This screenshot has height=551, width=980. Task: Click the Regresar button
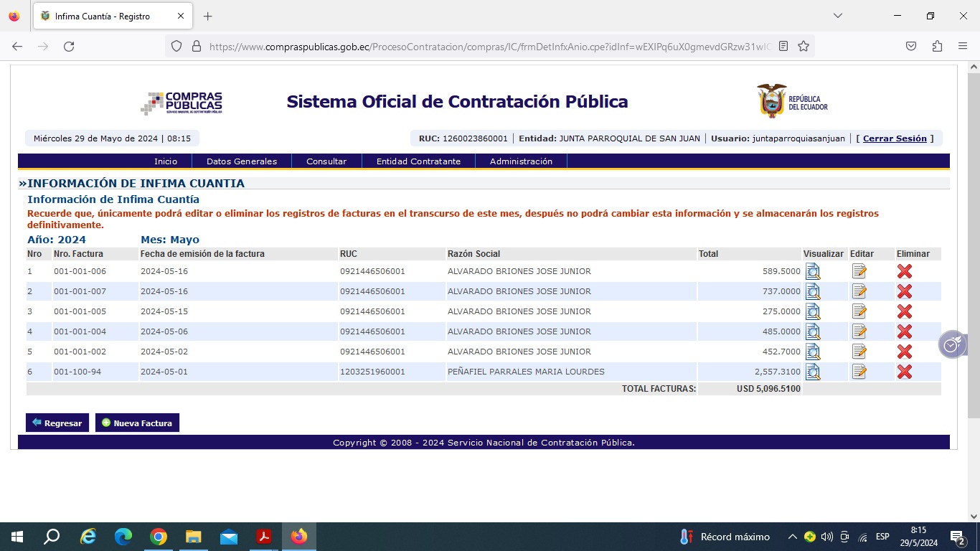click(x=57, y=423)
